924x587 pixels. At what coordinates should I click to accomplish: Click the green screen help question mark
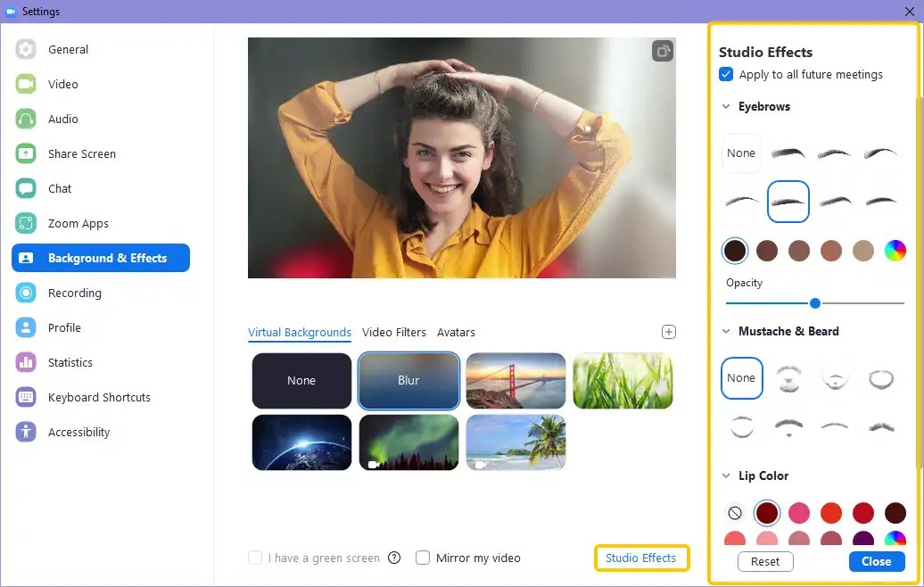394,558
